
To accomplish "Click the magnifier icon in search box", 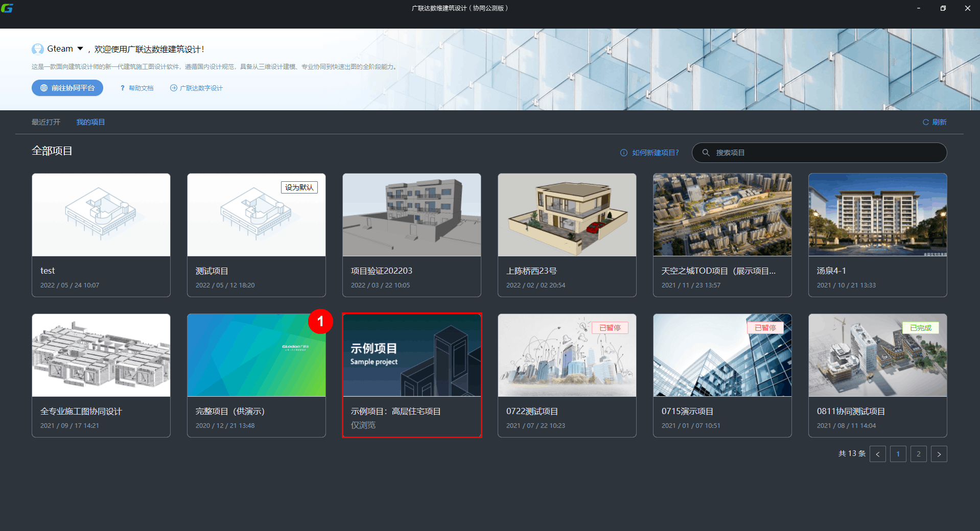I will click(x=706, y=153).
